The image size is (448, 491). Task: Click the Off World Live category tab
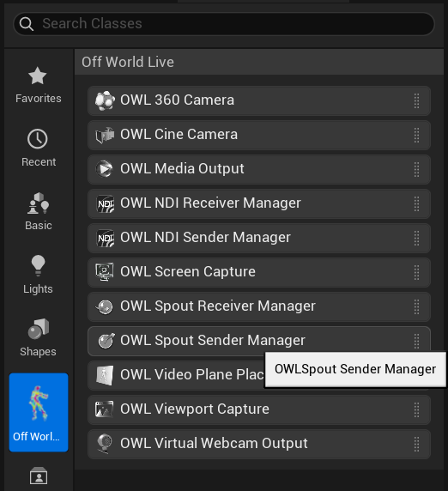coord(39,412)
